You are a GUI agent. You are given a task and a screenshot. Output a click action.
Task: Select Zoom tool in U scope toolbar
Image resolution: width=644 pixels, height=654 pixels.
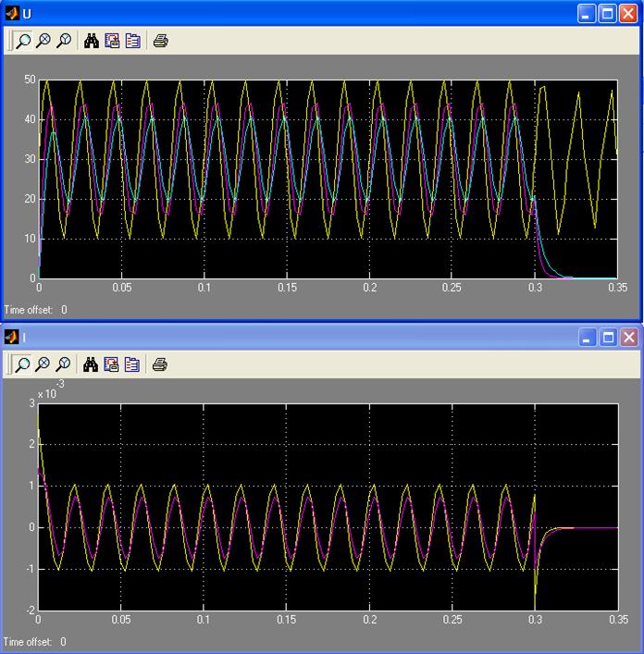23,41
